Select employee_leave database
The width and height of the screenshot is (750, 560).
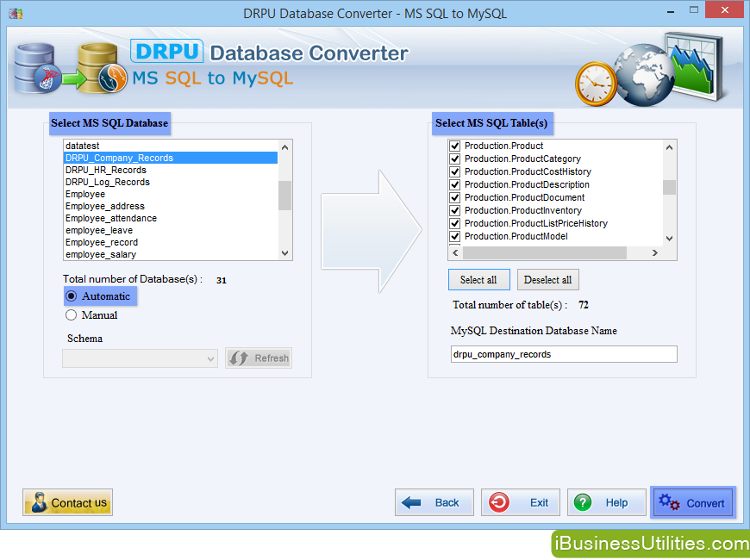[171, 230]
